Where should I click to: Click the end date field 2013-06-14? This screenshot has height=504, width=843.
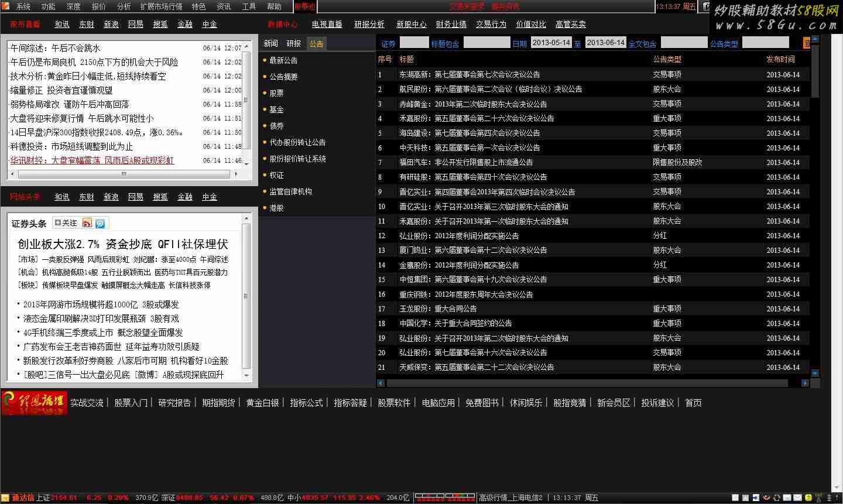[x=605, y=43]
